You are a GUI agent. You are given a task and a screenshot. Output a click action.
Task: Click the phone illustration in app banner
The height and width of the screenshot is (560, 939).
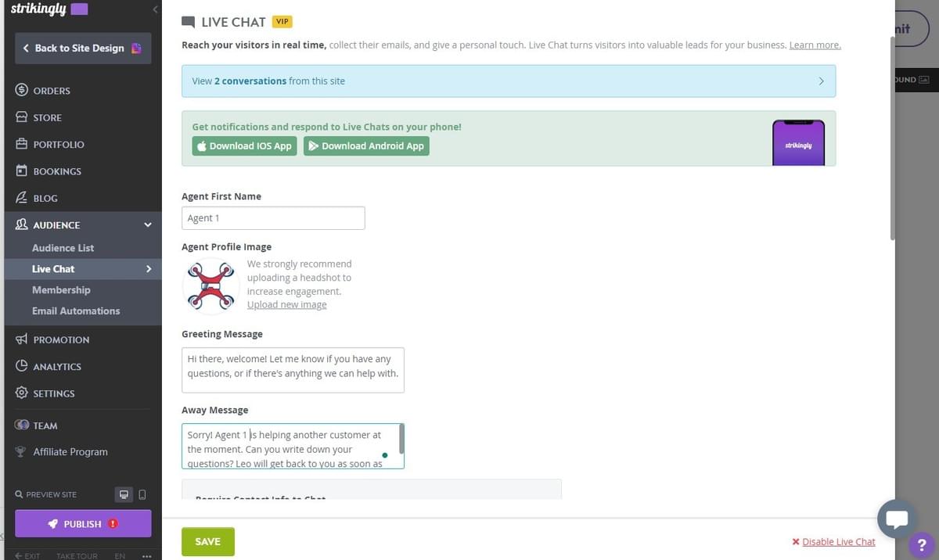[798, 142]
